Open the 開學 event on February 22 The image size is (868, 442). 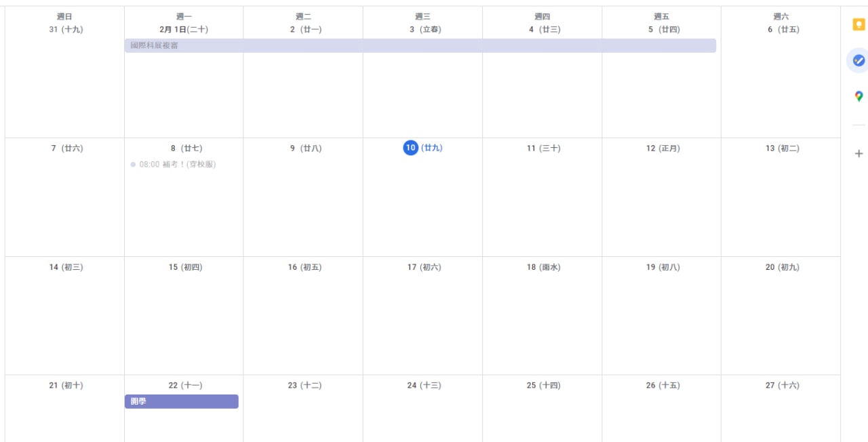pyautogui.click(x=182, y=401)
